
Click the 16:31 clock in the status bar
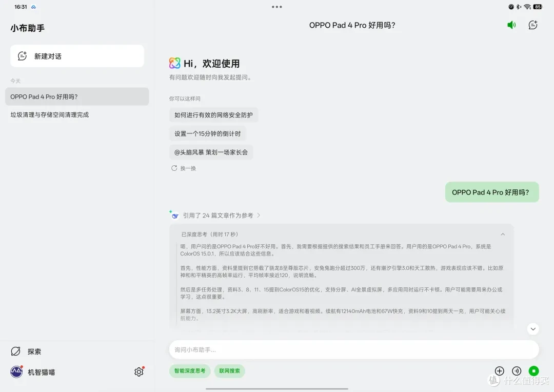point(21,7)
